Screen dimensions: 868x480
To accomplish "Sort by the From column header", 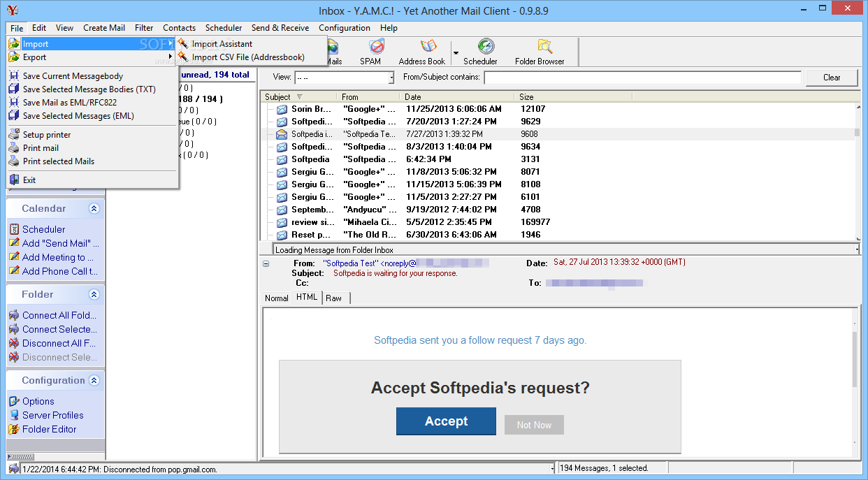I will pyautogui.click(x=368, y=97).
